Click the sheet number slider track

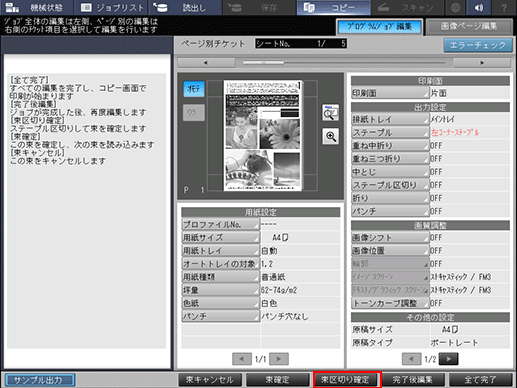point(344,63)
